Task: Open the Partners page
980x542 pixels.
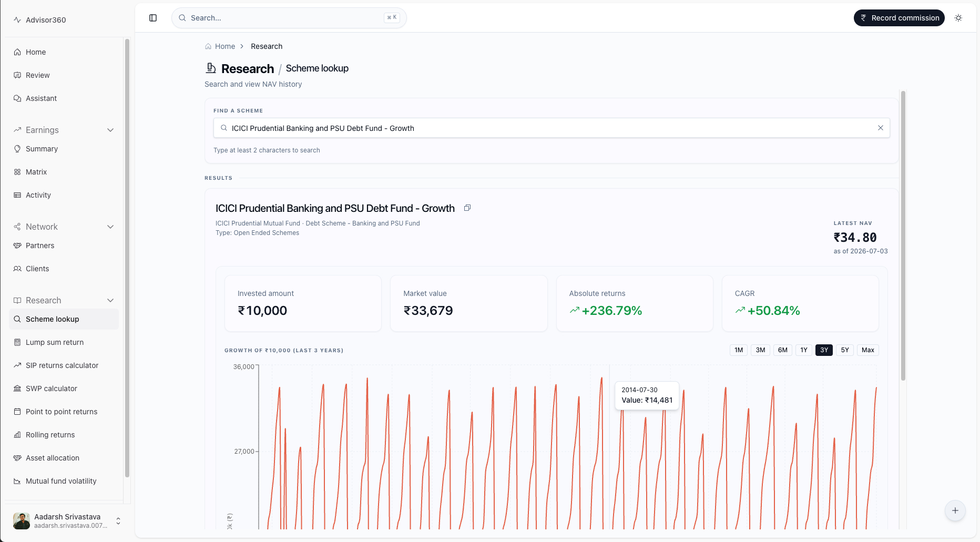Action: pos(64,246)
